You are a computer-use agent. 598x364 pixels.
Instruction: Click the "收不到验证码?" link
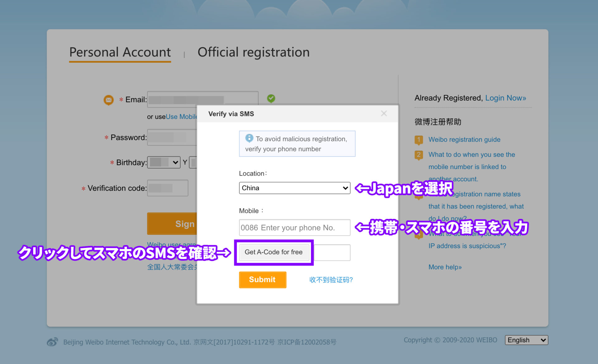(x=331, y=280)
